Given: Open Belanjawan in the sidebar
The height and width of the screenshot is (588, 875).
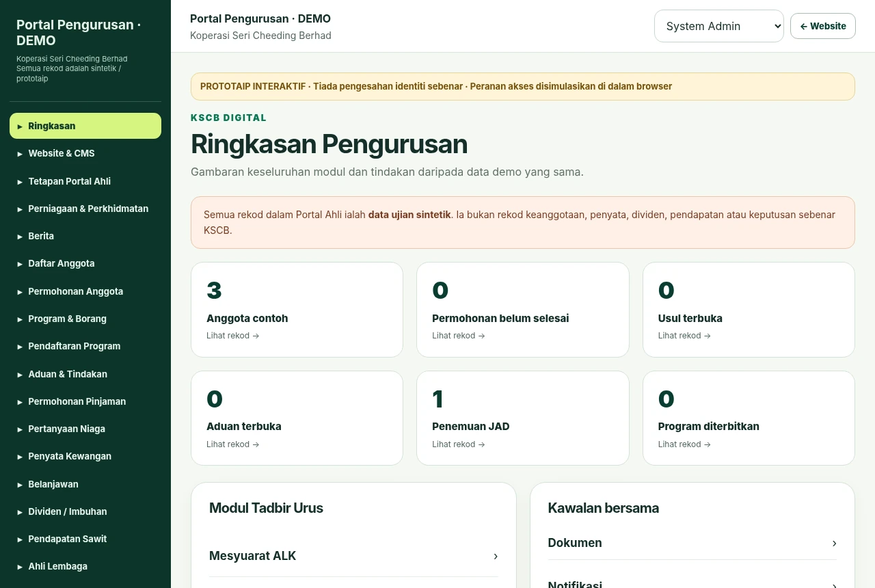Looking at the screenshot, I should (x=85, y=484).
